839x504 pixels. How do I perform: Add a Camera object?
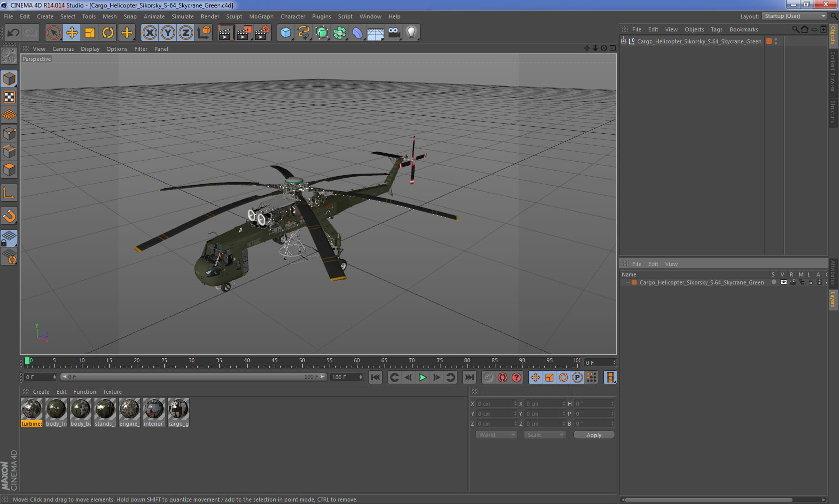click(x=394, y=33)
